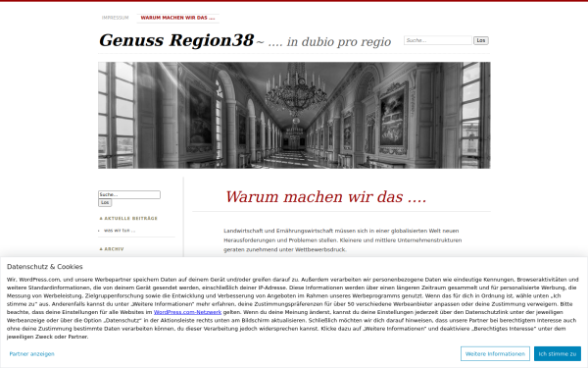Focus the sidebar Suche field
The height and width of the screenshot is (368, 588).
pyautogui.click(x=129, y=194)
